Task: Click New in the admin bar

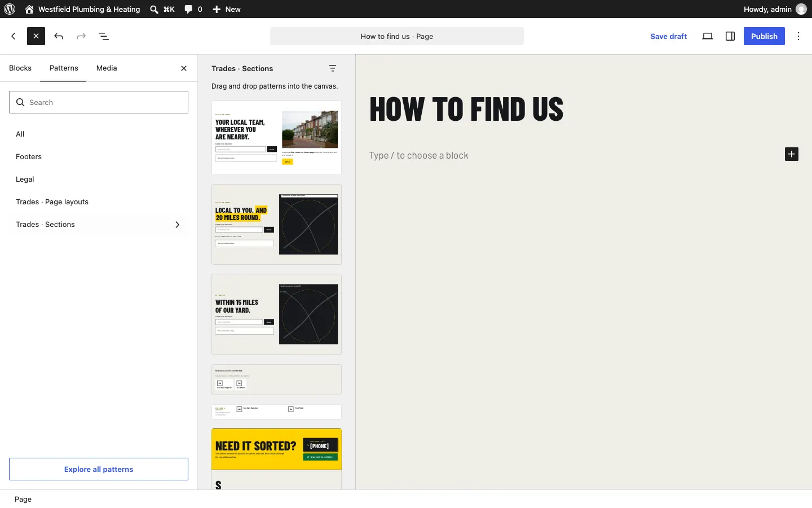Action: 227,9
